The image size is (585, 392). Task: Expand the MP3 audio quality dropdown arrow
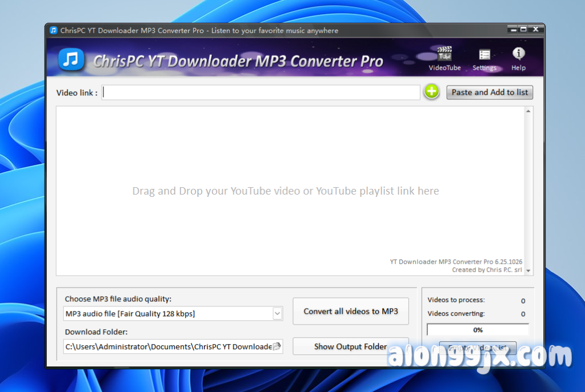278,313
